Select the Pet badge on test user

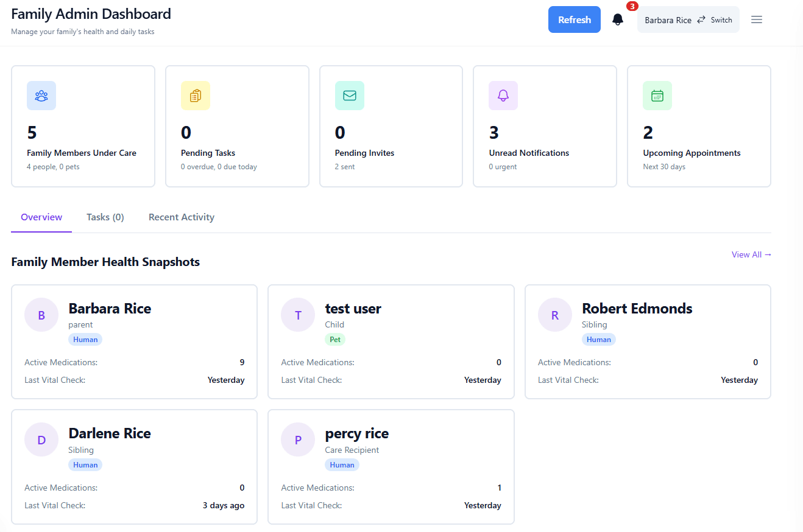(334, 339)
